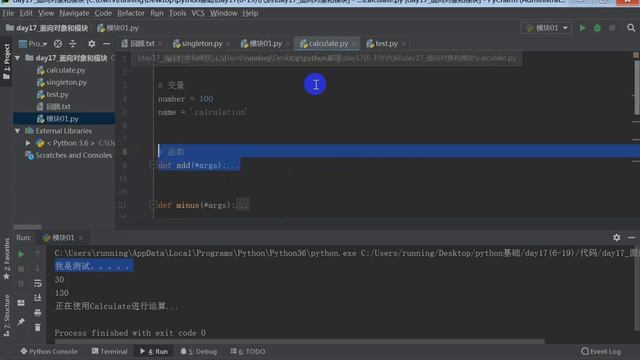The height and width of the screenshot is (360, 640).
Task: Click the Project panel horizontal scrollbar
Action: (27, 227)
